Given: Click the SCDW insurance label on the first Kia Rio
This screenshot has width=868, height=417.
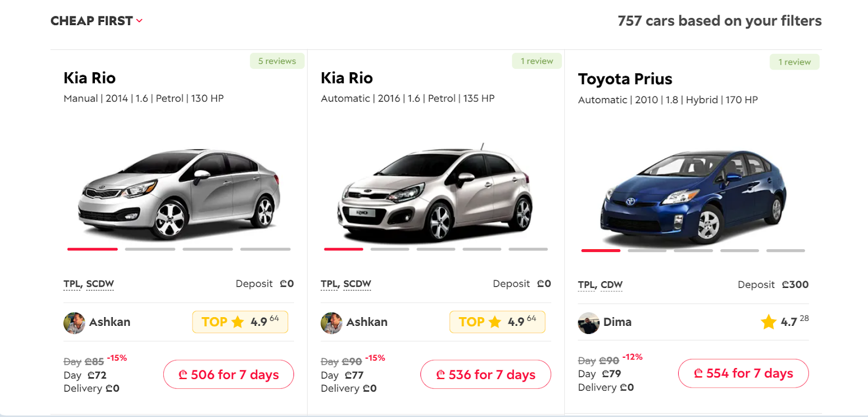Looking at the screenshot, I should (100, 284).
